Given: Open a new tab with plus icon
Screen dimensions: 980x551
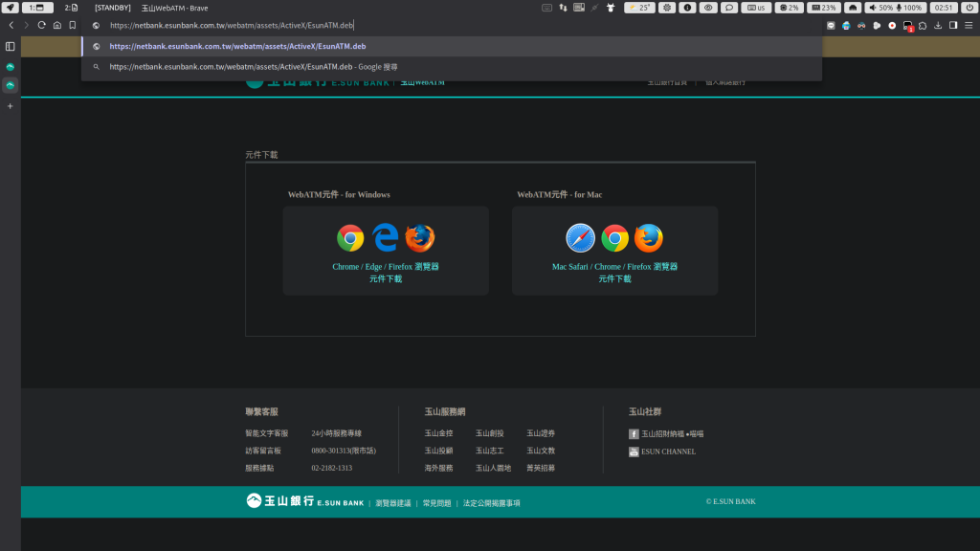Looking at the screenshot, I should tap(10, 106).
